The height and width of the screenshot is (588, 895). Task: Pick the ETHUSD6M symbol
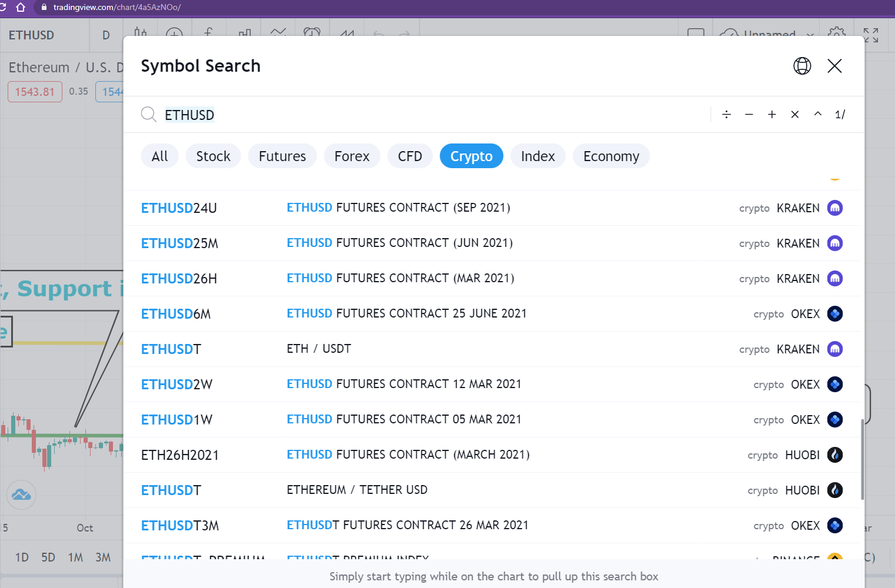tap(176, 314)
